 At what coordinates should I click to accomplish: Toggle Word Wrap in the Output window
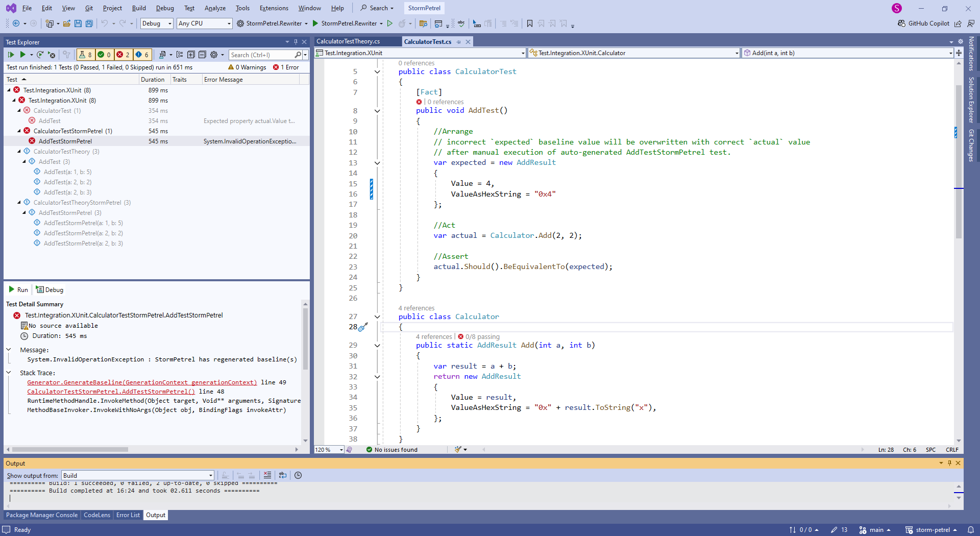pos(283,475)
